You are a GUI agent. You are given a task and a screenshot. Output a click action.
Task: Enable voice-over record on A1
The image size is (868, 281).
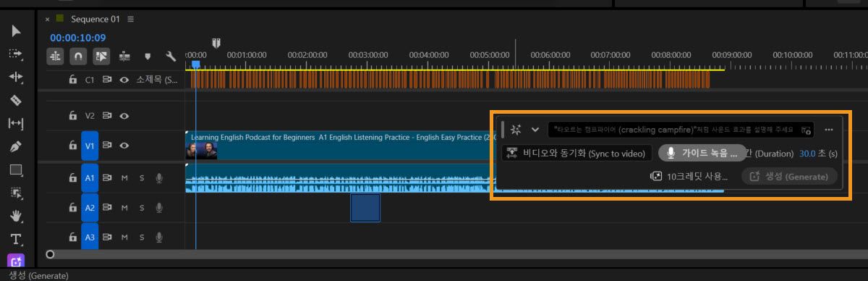coord(159,177)
